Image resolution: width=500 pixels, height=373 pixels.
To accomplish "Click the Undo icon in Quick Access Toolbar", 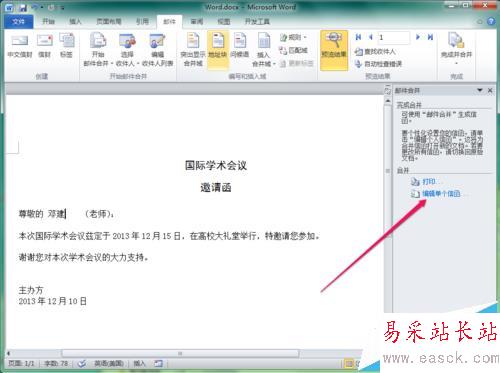I will click(x=35, y=7).
